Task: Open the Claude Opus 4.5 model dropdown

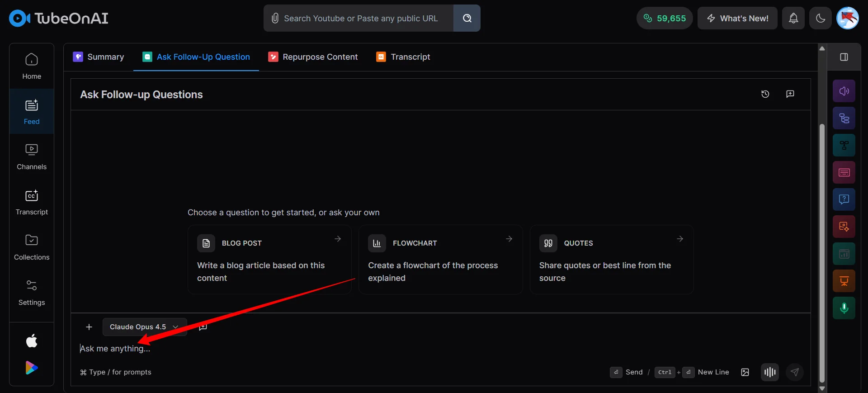Action: tap(145, 327)
